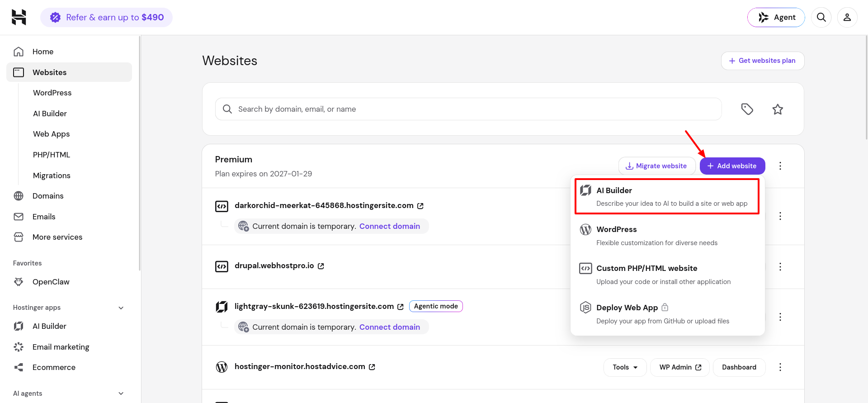The height and width of the screenshot is (403, 868).
Task: Click the Agentic mode badge
Action: pyautogui.click(x=436, y=306)
